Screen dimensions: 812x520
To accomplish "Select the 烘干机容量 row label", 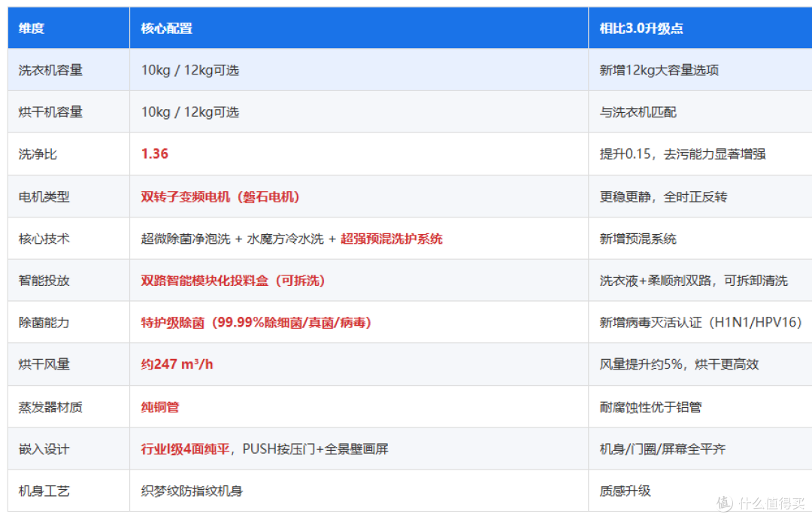I will 50,112.
